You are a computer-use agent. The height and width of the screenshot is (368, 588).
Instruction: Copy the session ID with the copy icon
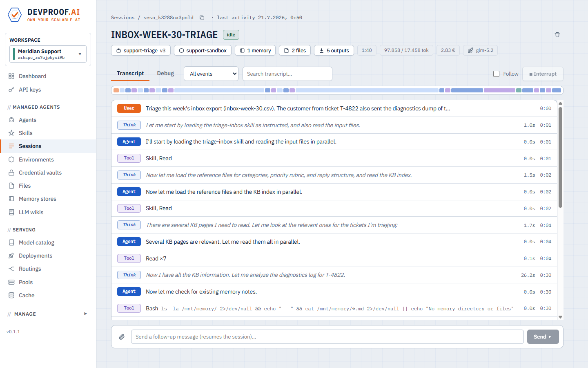tap(202, 18)
